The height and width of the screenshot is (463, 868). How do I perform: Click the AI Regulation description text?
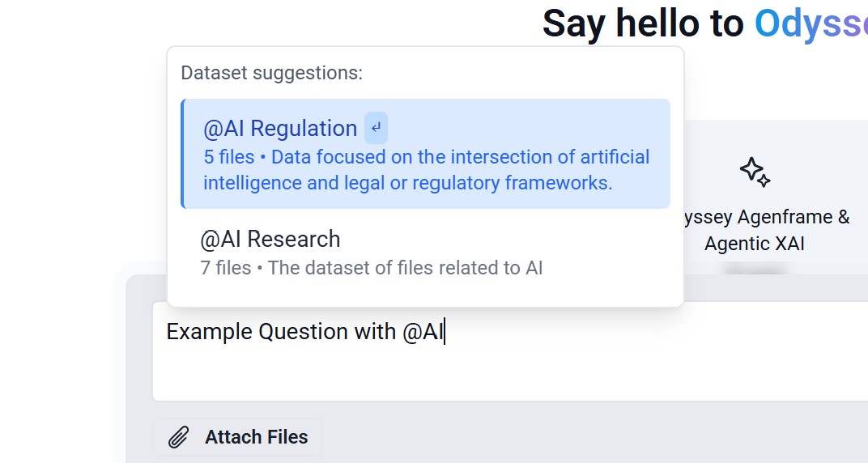426,170
